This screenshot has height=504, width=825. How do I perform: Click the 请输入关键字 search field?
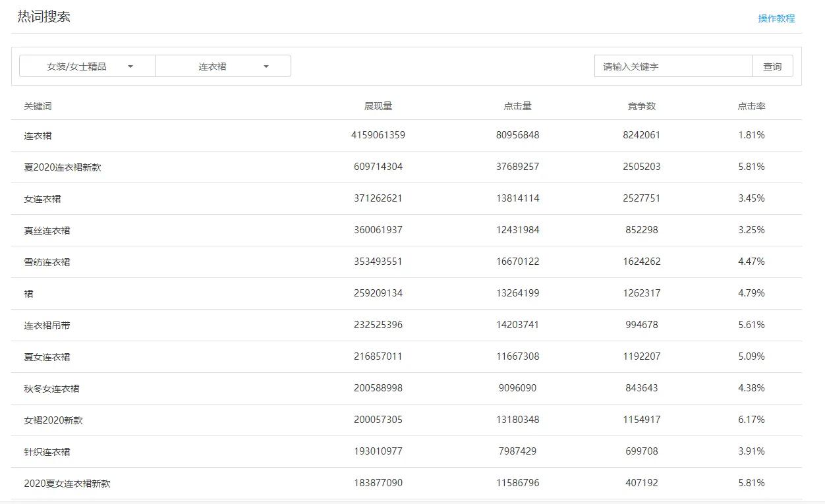click(x=673, y=67)
